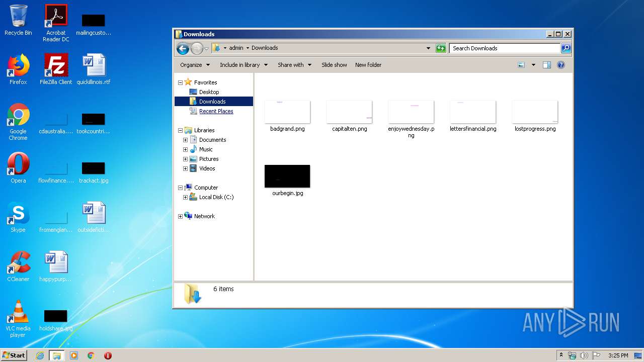The height and width of the screenshot is (362, 644).
Task: Launch Internet Explorer from taskbar
Action: [40, 355]
